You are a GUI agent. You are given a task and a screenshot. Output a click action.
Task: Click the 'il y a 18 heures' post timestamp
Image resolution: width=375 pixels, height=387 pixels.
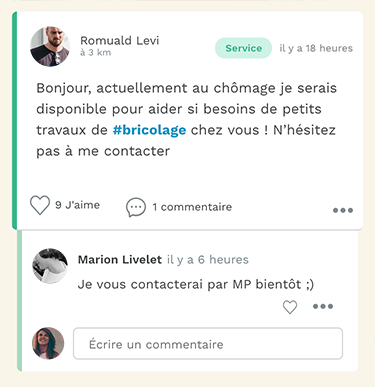(316, 48)
